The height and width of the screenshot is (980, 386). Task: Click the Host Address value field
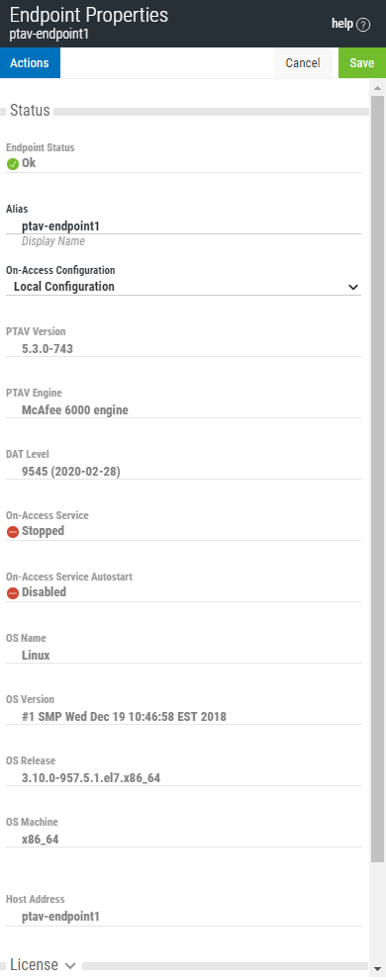point(183,918)
